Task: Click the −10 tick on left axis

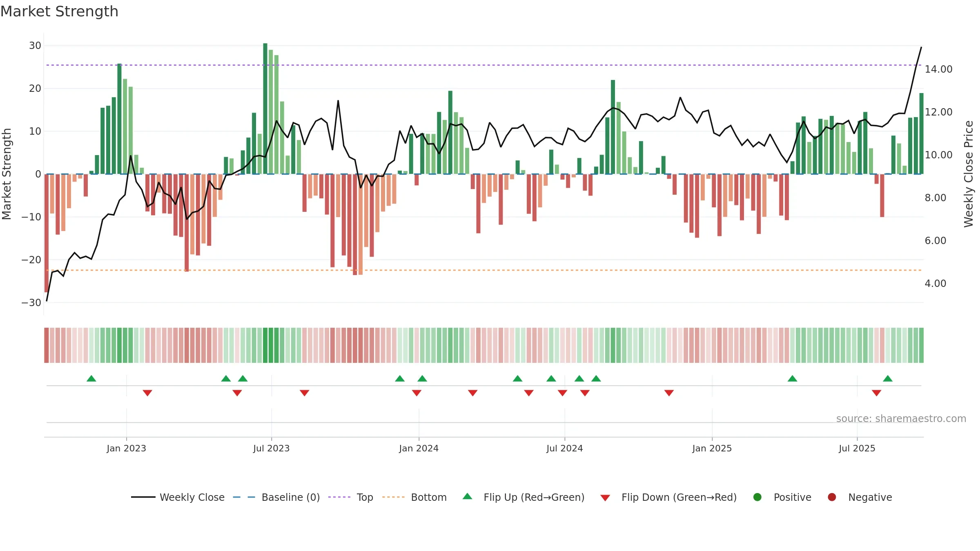Action: pos(31,217)
